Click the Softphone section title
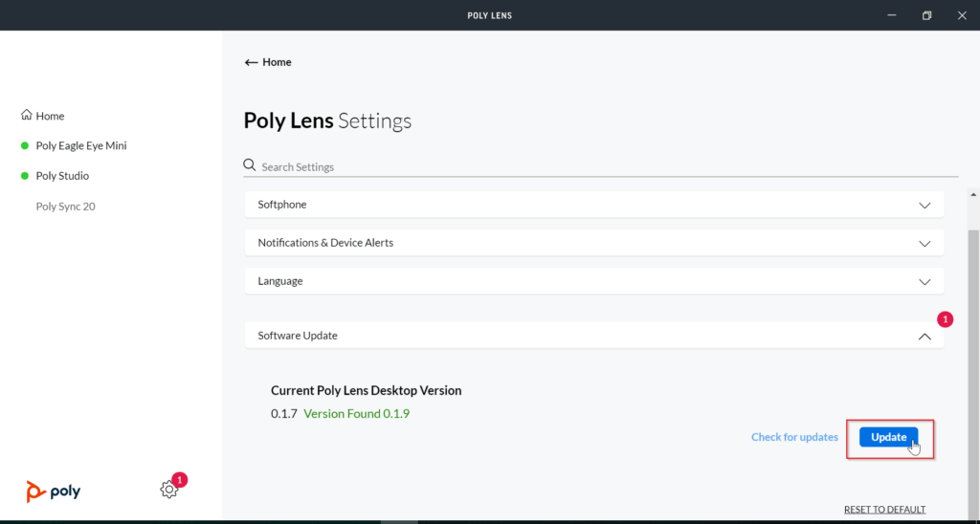The height and width of the screenshot is (524, 980). 282,205
